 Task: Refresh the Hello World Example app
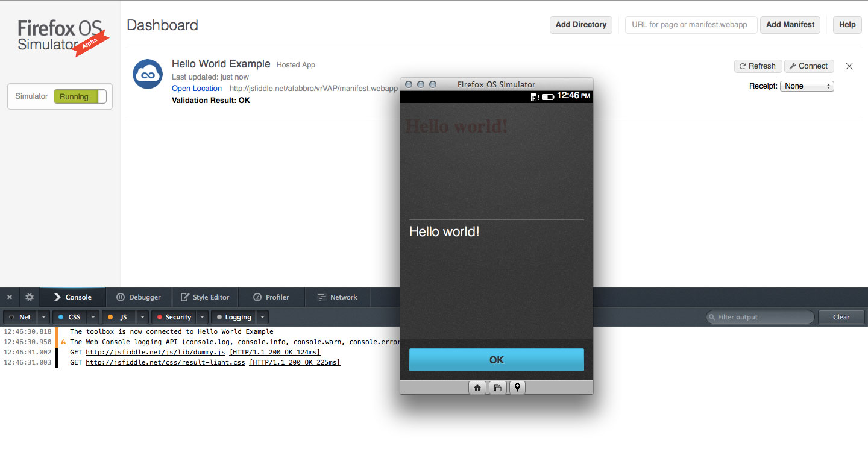[758, 66]
